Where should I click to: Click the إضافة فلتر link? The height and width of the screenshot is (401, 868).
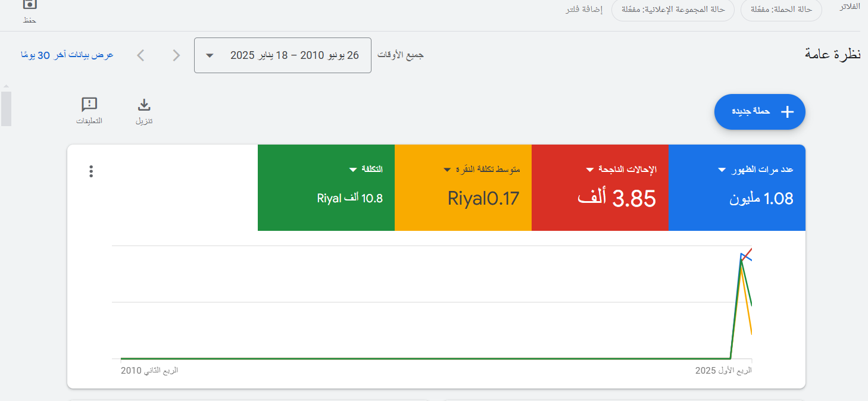coord(584,10)
